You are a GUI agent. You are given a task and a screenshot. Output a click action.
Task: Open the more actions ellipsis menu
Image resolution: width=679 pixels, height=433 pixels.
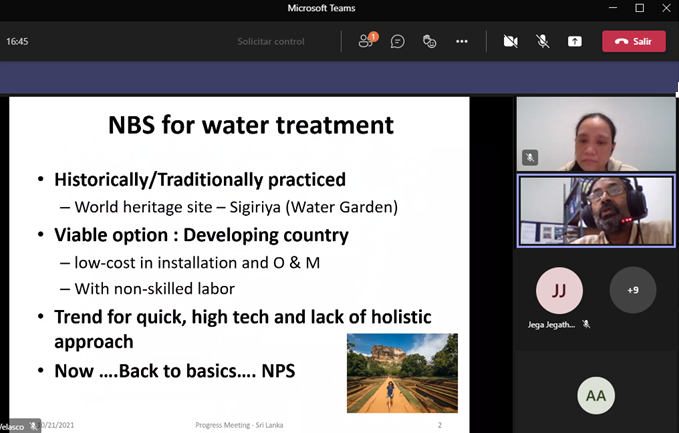(x=462, y=41)
